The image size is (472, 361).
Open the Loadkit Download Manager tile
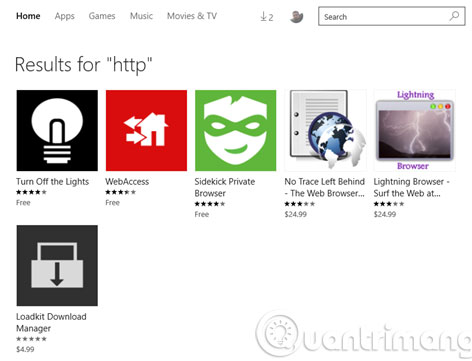pos(57,265)
